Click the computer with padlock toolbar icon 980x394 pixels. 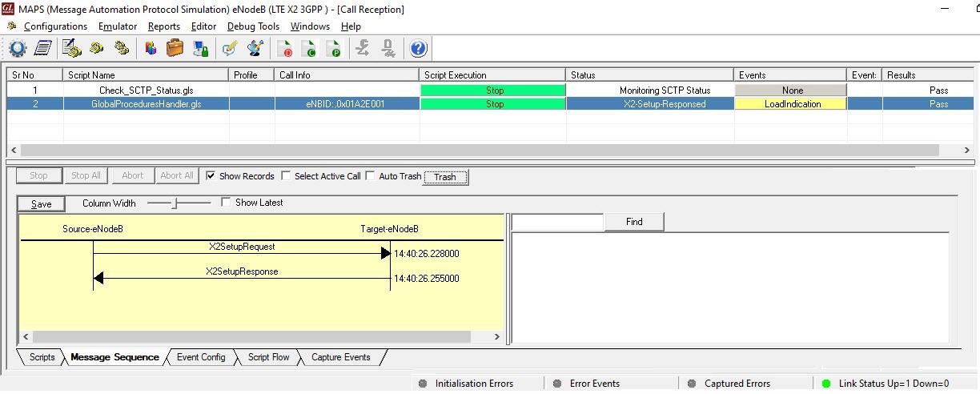pyautogui.click(x=199, y=49)
